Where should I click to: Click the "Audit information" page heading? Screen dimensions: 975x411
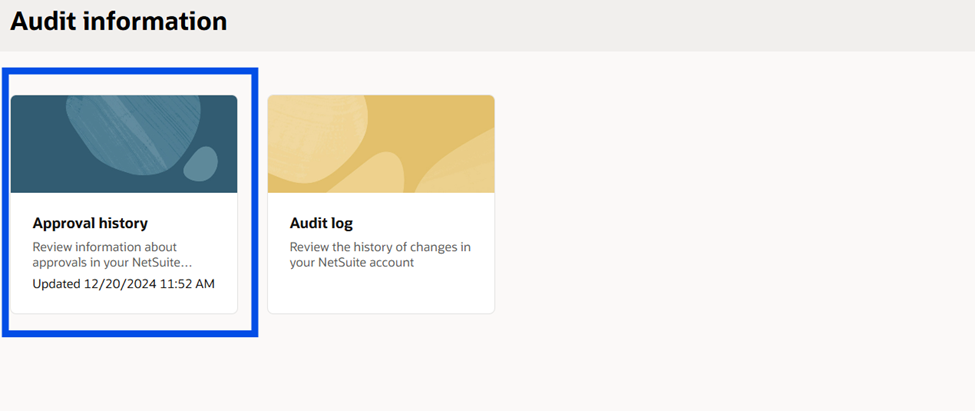(119, 22)
